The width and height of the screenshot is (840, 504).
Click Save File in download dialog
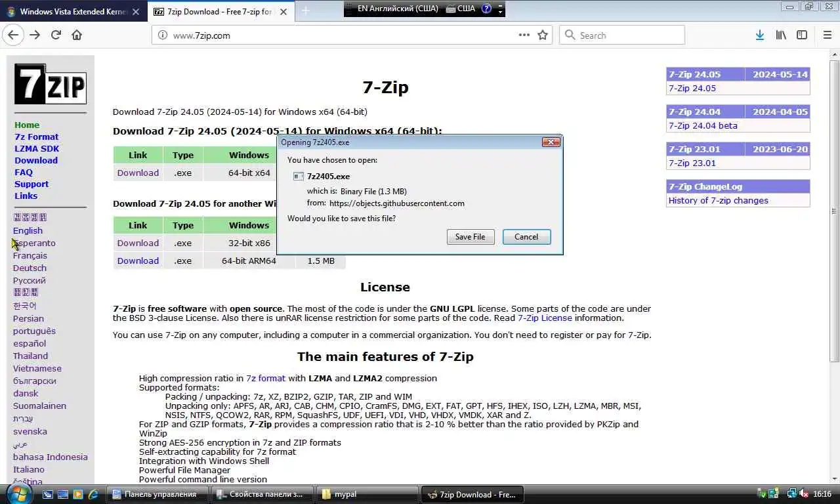[471, 237]
